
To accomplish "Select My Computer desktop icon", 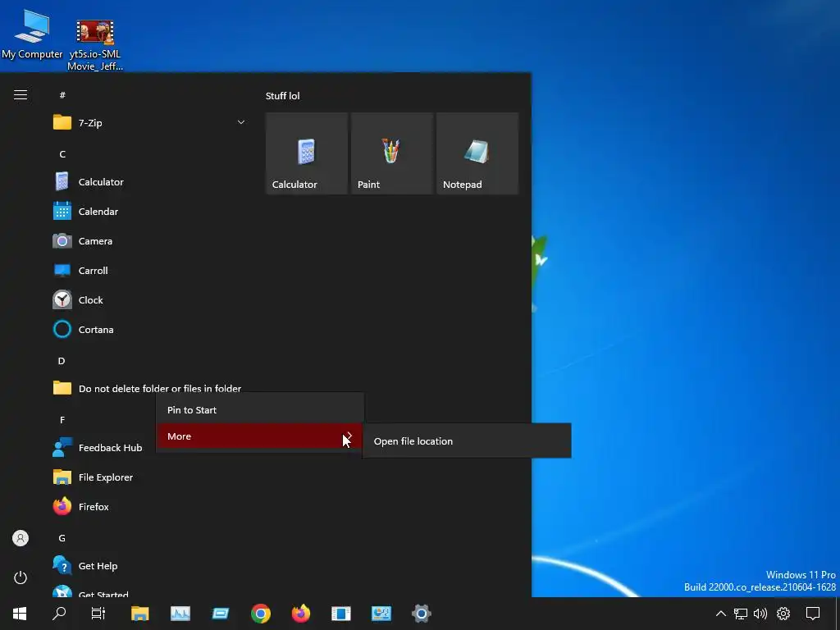I will point(32,34).
